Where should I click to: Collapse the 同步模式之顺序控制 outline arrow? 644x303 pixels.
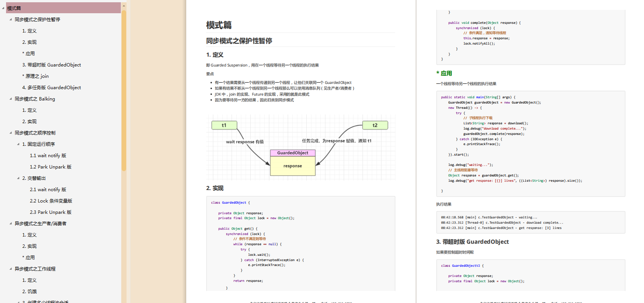pos(11,133)
